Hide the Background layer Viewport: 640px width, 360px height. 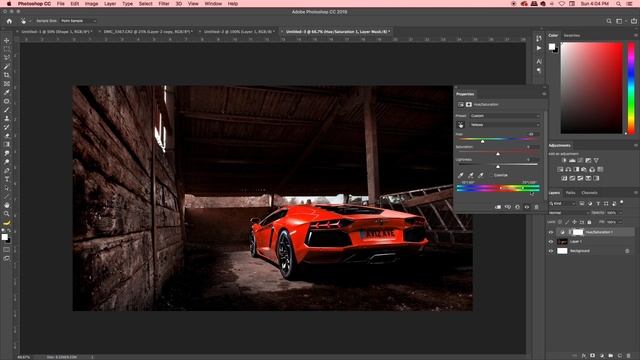pyautogui.click(x=551, y=251)
